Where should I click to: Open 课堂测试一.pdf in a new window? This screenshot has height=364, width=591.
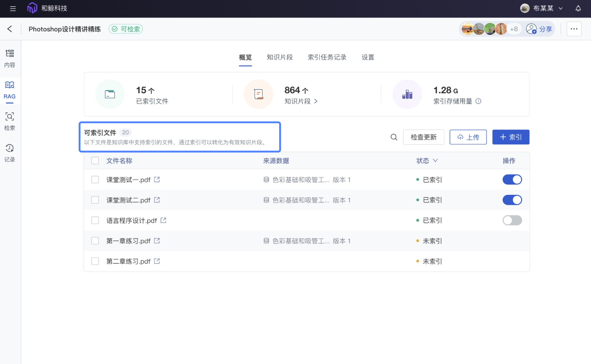coord(157,179)
